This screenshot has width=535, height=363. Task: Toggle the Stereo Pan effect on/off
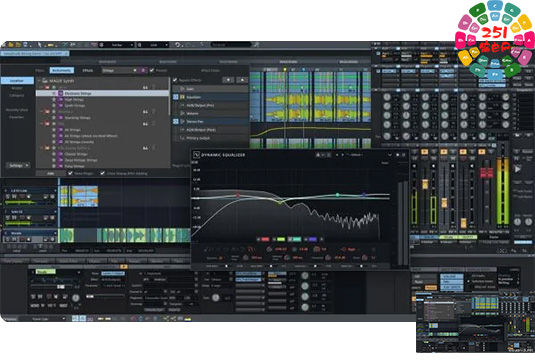(x=176, y=121)
